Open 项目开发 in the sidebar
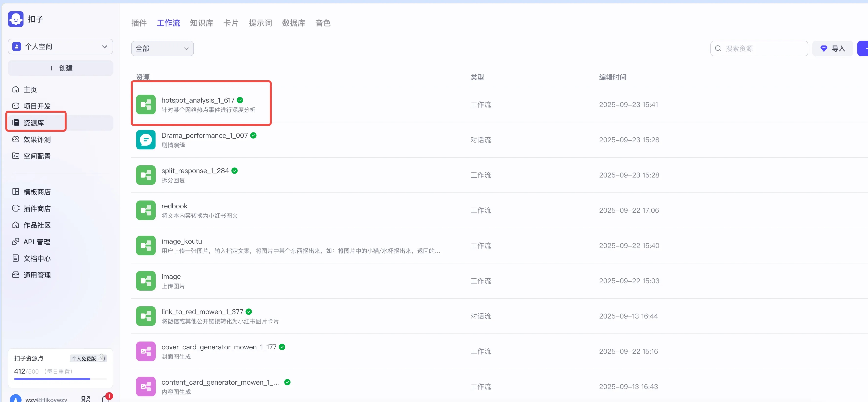868x402 pixels. 36,106
